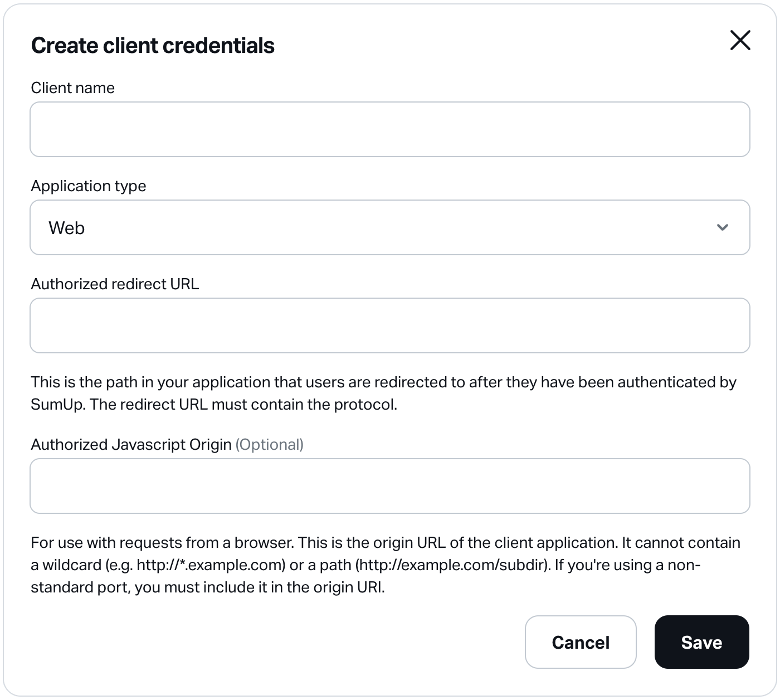Click the Web dropdown to change application type
Screen dimensions: 780x700
[390, 227]
